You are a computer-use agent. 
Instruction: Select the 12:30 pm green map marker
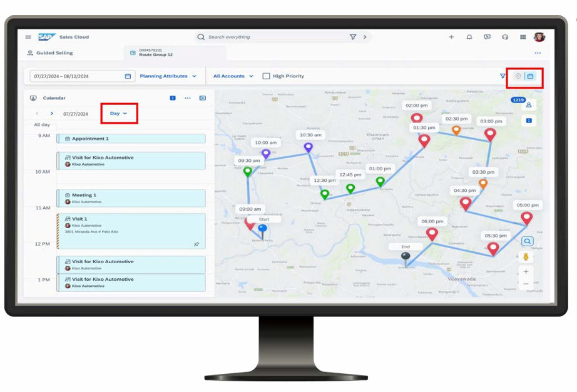pyautogui.click(x=325, y=194)
